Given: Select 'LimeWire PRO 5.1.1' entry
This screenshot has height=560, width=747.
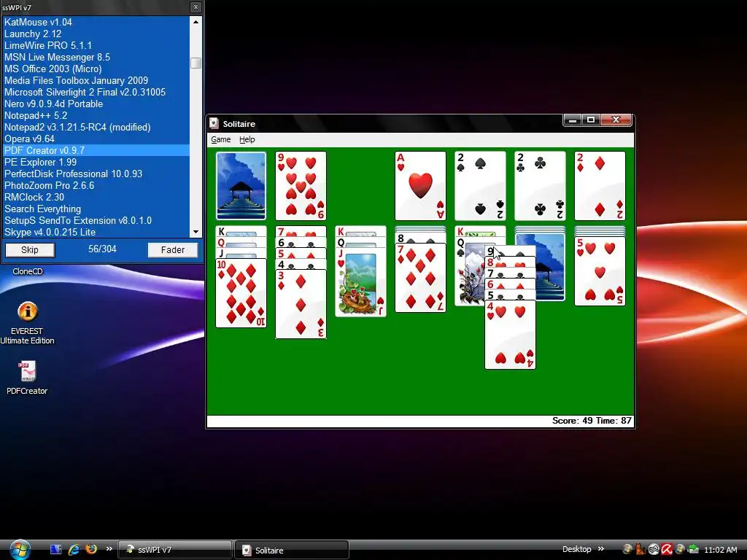Looking at the screenshot, I should (96, 45).
